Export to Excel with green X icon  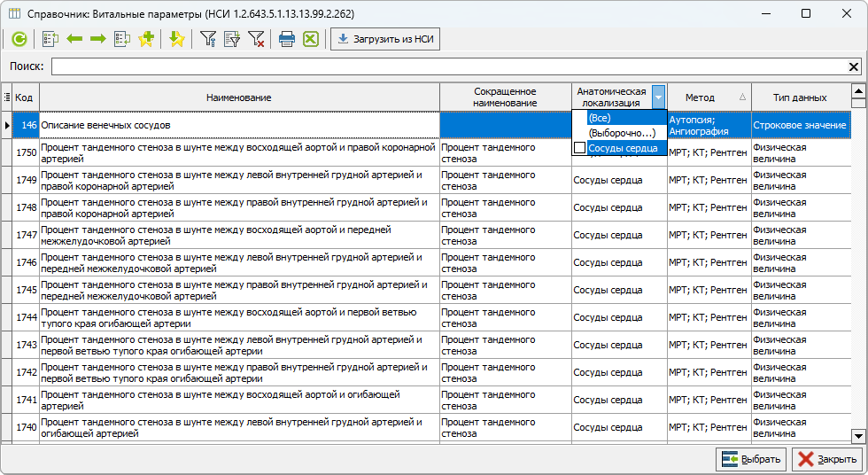point(311,39)
